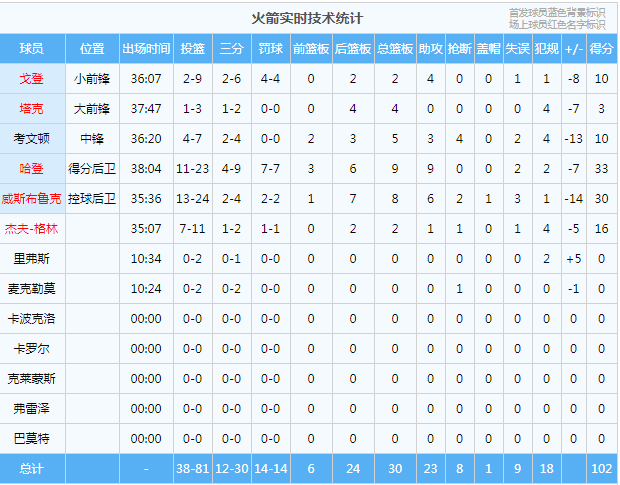
Task: Select player name 克莱蒙斯
Action: (x=32, y=379)
